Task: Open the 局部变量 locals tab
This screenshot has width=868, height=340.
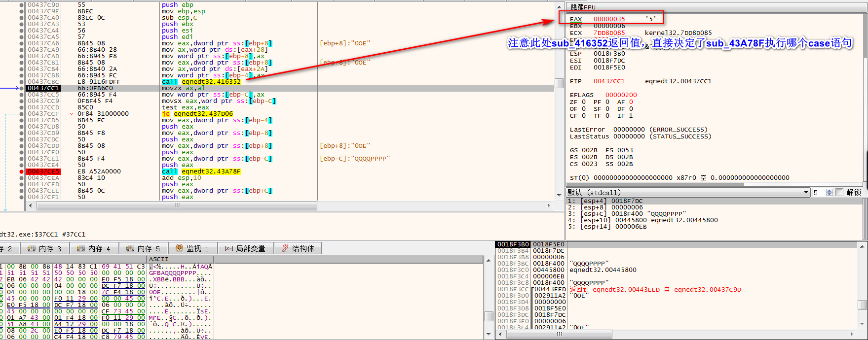Action: [x=245, y=248]
